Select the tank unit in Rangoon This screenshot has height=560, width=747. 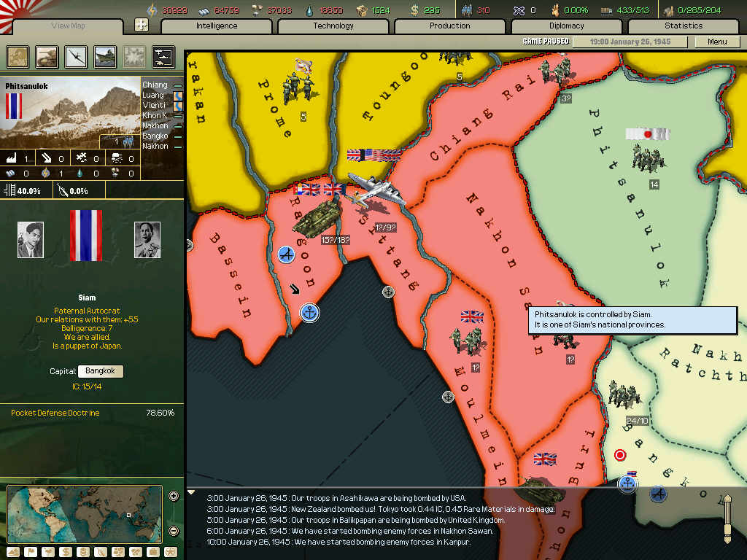click(x=317, y=217)
